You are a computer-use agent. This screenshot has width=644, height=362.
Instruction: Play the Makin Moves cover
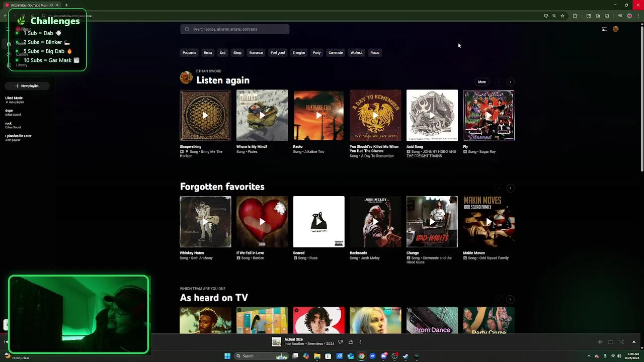pos(489,222)
